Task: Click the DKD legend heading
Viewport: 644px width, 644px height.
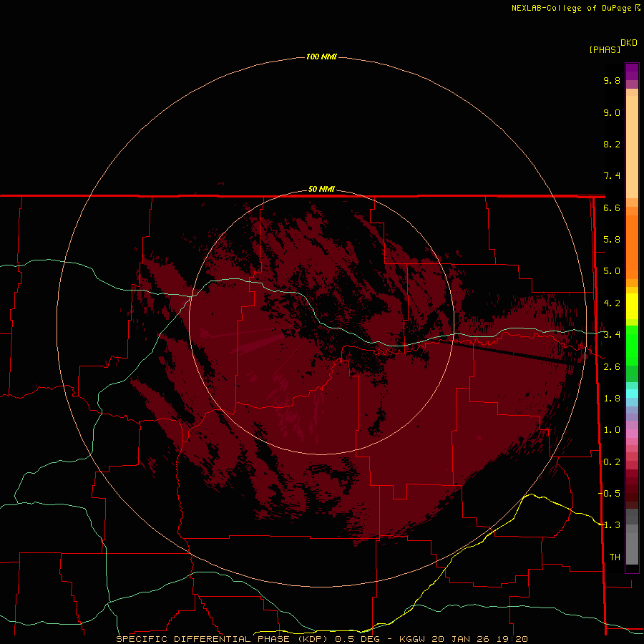Action: click(x=629, y=43)
